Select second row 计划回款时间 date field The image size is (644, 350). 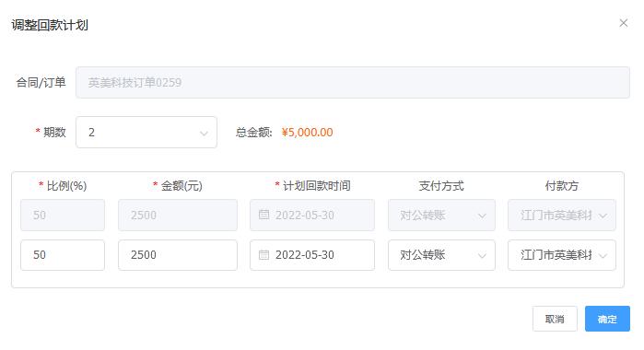312,255
